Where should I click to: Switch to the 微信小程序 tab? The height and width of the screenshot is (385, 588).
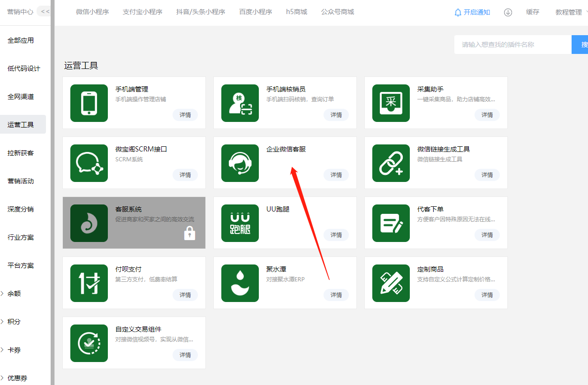[x=92, y=12]
